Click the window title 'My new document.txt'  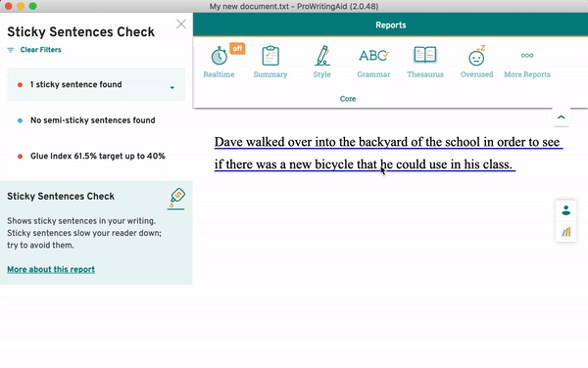click(249, 7)
